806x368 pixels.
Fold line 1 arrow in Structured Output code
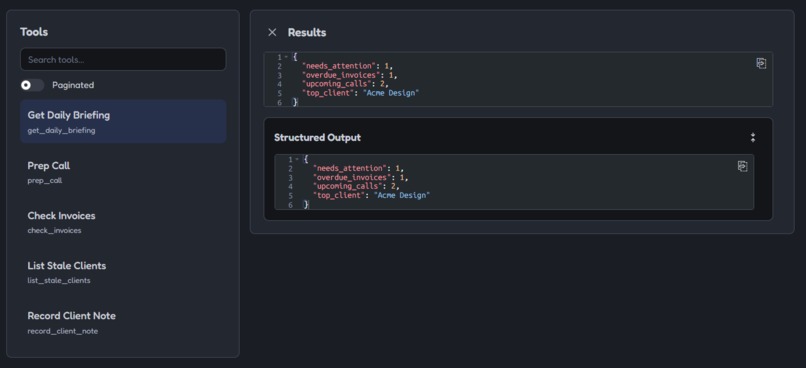(x=297, y=159)
